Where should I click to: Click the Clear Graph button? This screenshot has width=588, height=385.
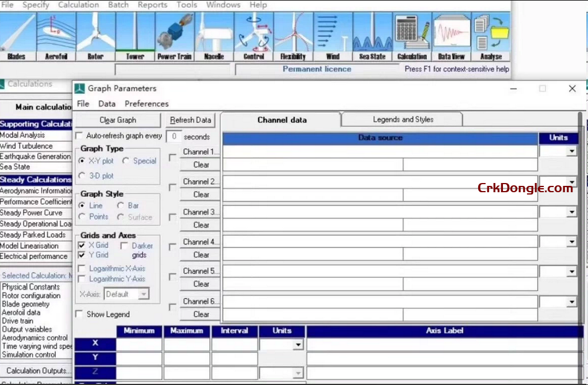point(118,120)
